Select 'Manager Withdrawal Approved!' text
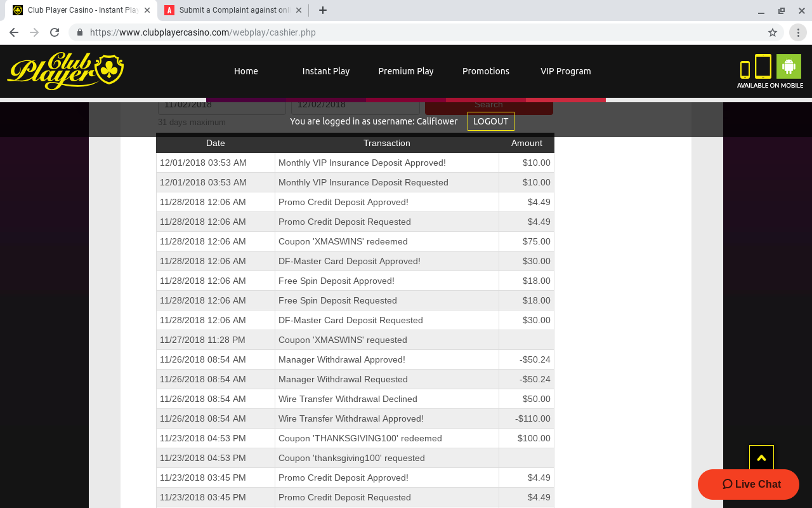812x508 pixels. [342, 359]
